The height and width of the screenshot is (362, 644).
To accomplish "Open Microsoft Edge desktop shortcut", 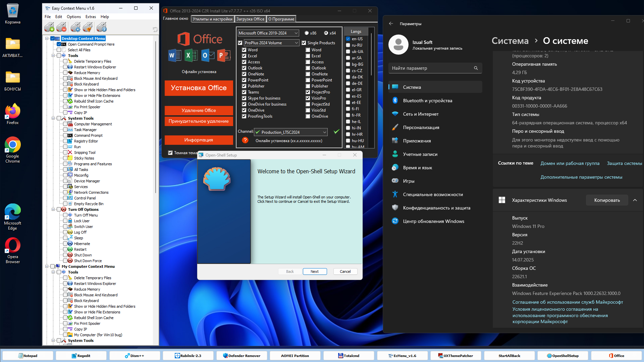I will click(13, 217).
